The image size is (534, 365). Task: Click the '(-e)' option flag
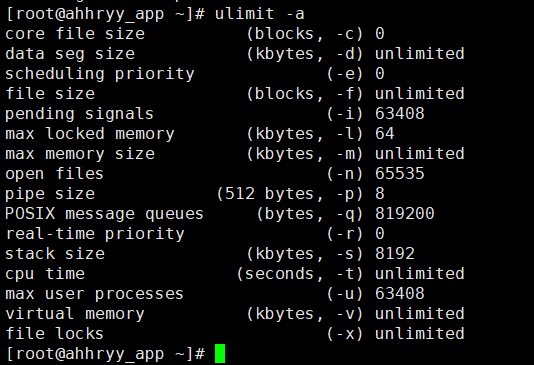click(x=345, y=74)
